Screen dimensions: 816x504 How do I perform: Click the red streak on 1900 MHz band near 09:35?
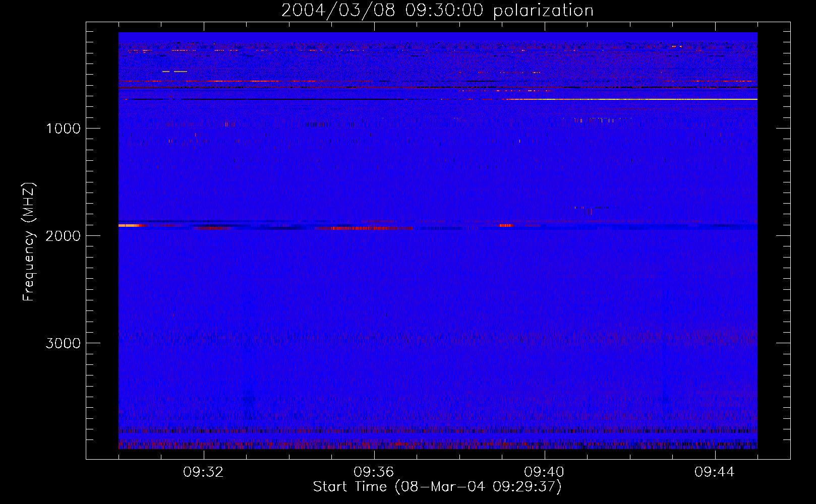pyautogui.click(x=363, y=228)
